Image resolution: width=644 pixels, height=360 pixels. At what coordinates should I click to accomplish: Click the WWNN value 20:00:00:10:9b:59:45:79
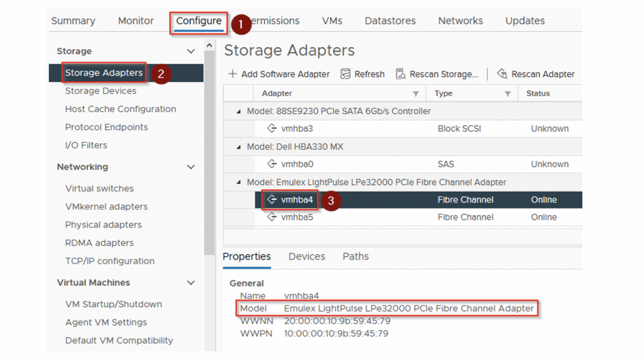[x=337, y=321]
